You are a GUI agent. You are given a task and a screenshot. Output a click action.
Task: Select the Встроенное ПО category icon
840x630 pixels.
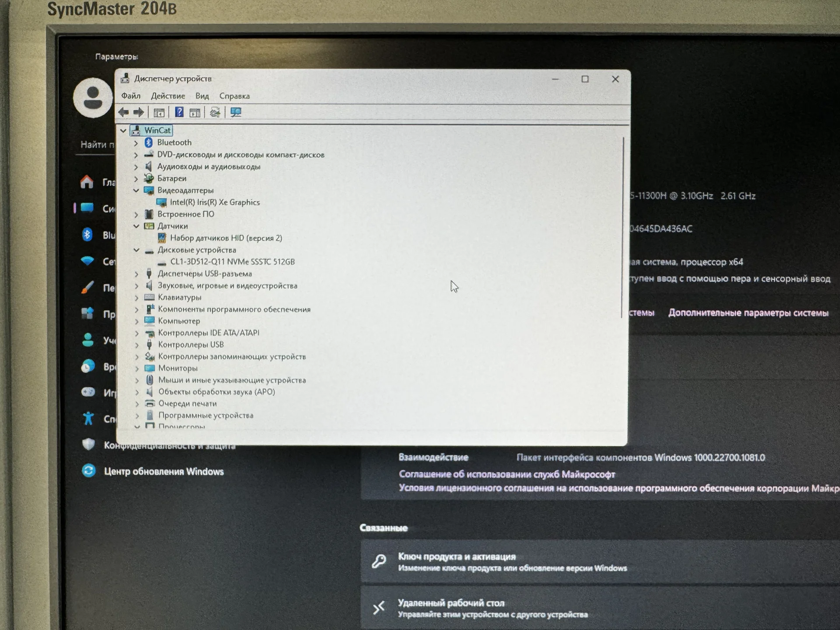(x=149, y=214)
